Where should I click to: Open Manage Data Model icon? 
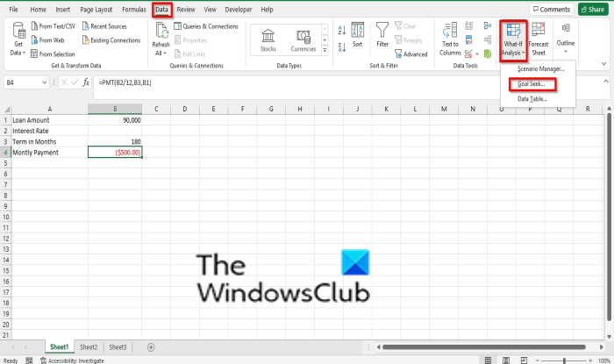(x=488, y=54)
